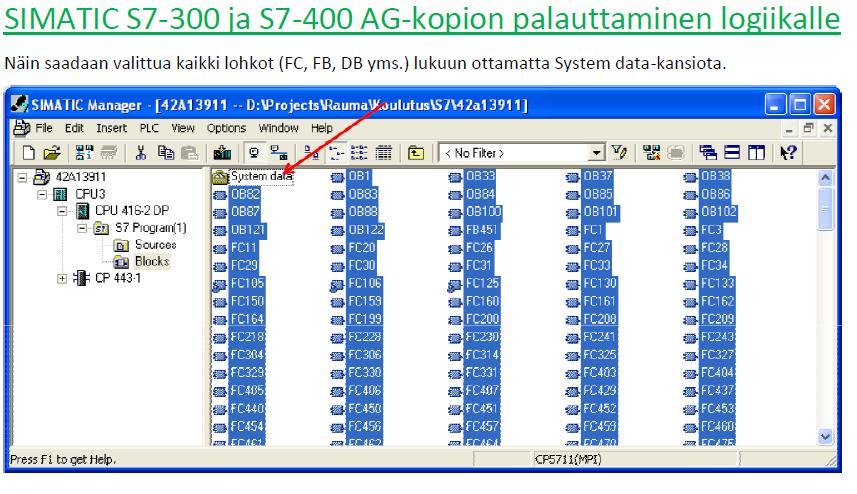Screen dimensions: 857x494
Task: Collapse the S7 Program(1) node
Action: coord(81,228)
